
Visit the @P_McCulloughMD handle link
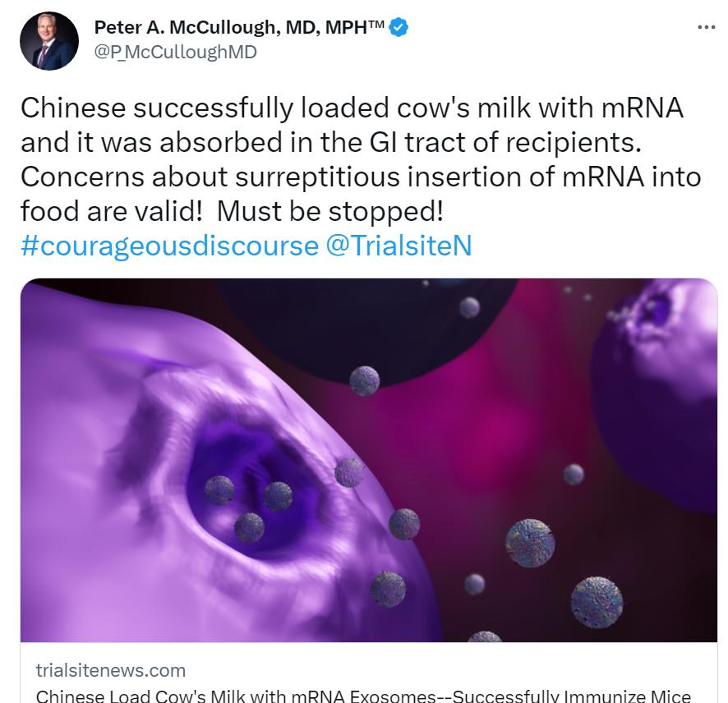(x=176, y=52)
